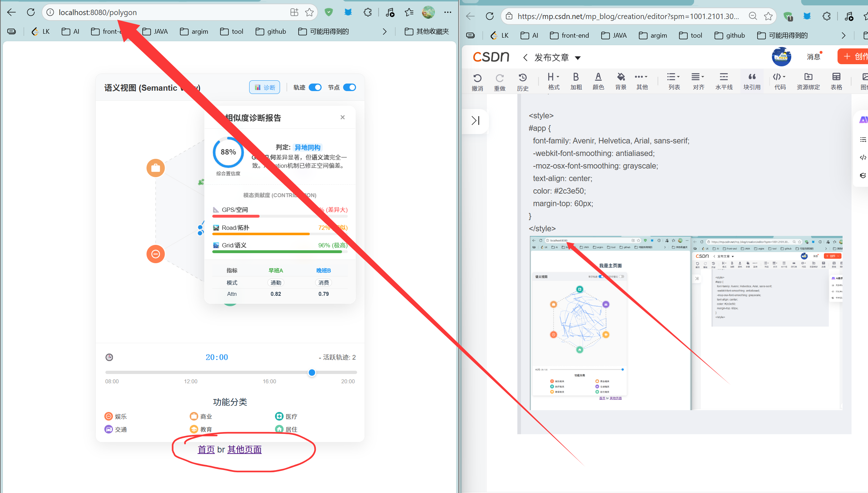
Task: Click the 诊断 diagnose button
Action: coord(265,87)
